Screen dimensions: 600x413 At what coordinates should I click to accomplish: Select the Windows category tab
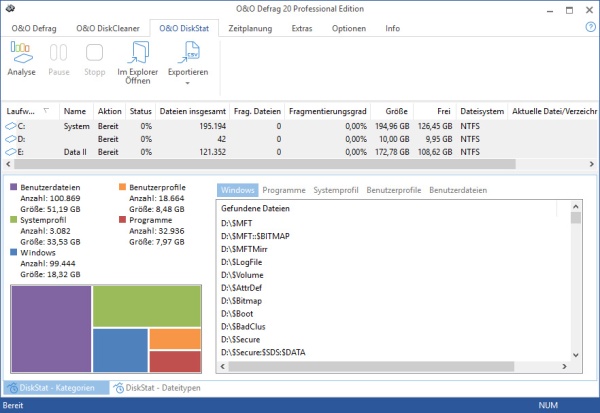tap(238, 190)
